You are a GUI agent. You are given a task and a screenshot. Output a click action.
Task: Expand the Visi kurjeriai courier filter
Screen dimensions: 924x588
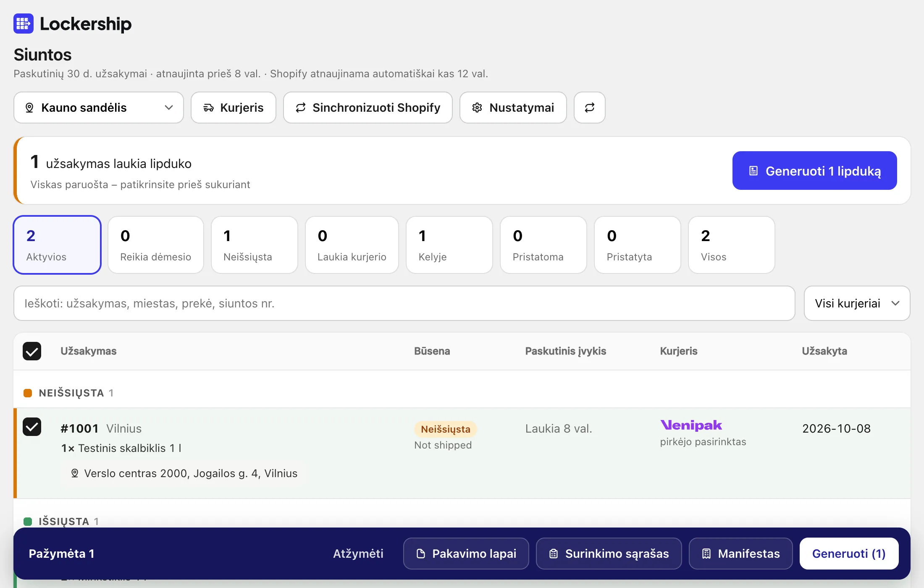click(x=857, y=303)
